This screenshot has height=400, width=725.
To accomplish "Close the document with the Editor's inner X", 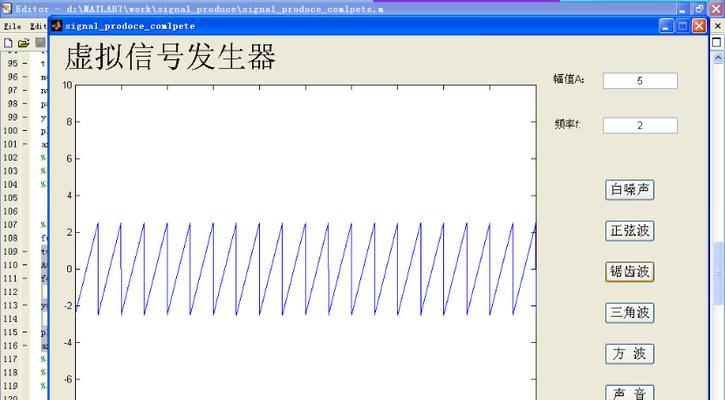I will pos(718,26).
